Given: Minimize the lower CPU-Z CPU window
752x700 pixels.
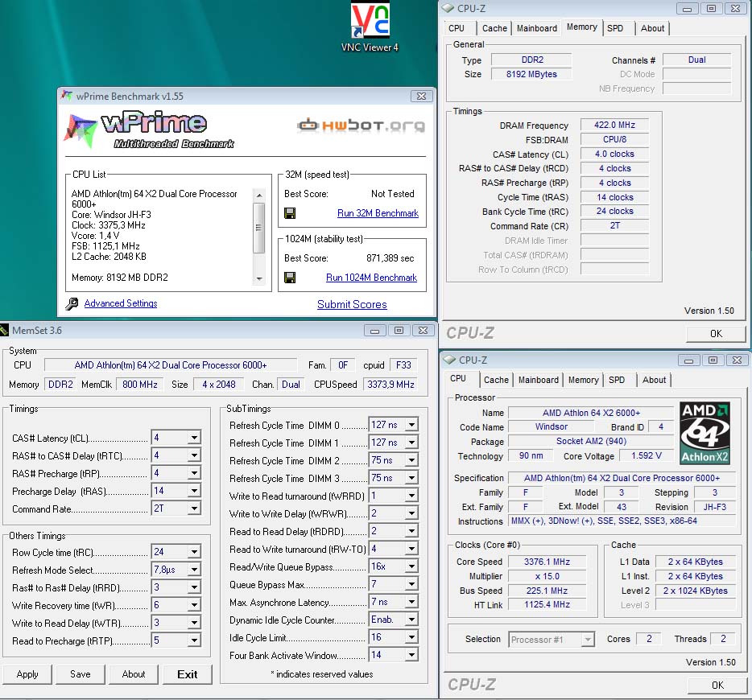Looking at the screenshot, I should (688, 360).
